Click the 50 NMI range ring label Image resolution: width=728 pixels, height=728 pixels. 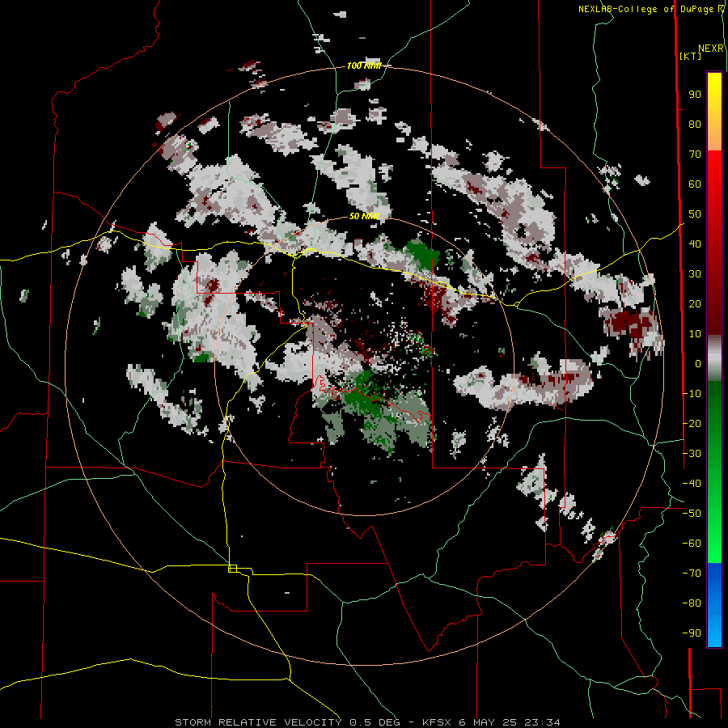pyautogui.click(x=365, y=216)
